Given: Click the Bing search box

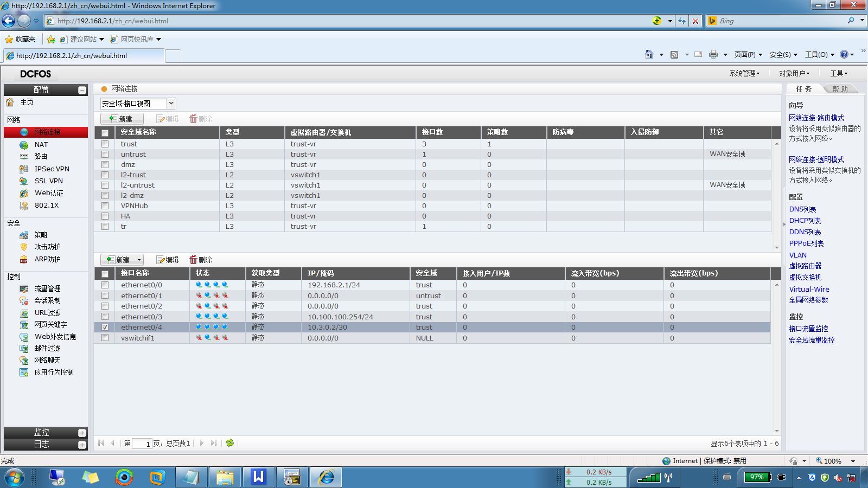Looking at the screenshot, I should click(781, 21).
